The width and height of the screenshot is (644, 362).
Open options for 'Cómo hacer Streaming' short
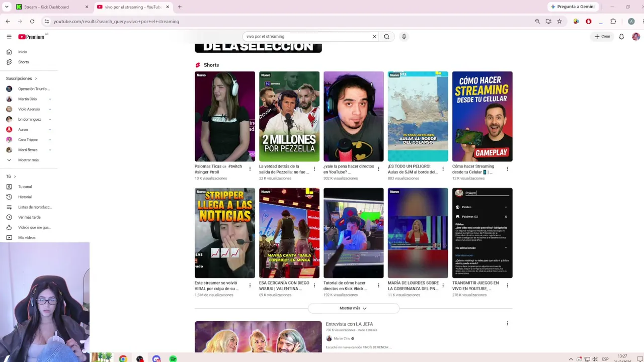point(508,169)
